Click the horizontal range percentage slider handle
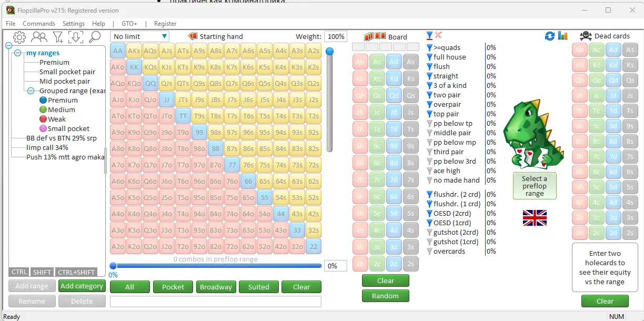The image size is (644, 321). 113,266
